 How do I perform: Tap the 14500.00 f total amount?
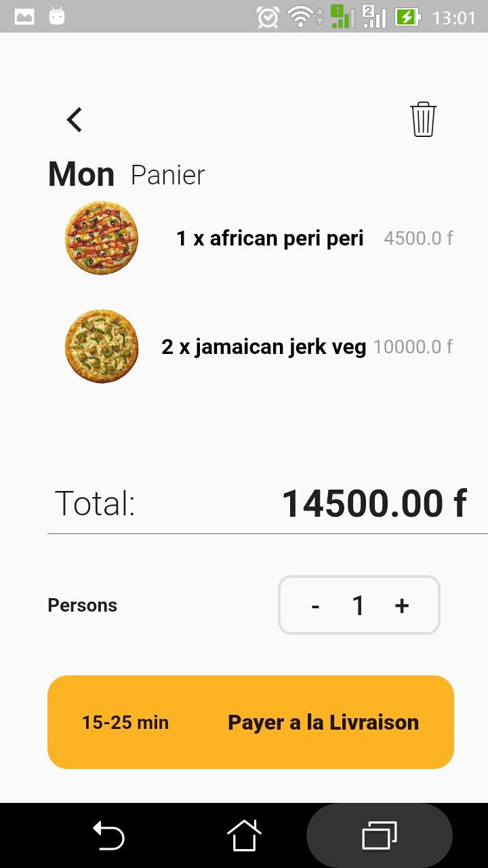(374, 504)
